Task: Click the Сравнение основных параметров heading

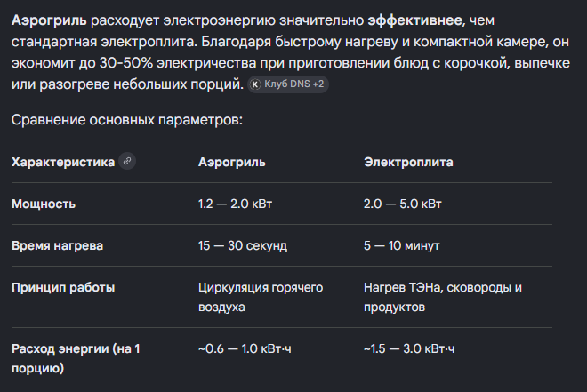Action: [127, 120]
